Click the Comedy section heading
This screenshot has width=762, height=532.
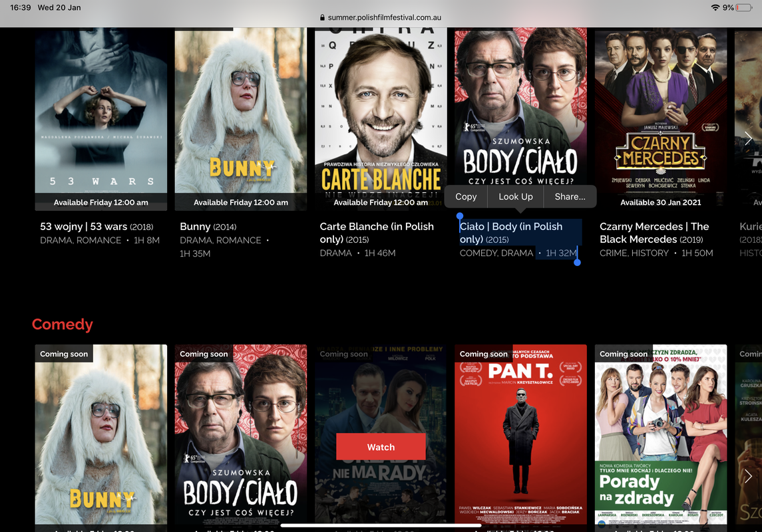tap(62, 325)
